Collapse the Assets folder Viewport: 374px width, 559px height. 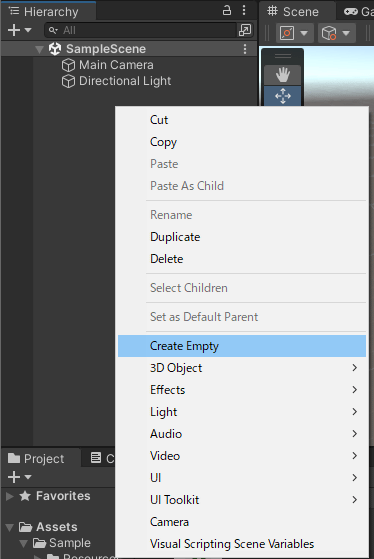click(x=10, y=527)
